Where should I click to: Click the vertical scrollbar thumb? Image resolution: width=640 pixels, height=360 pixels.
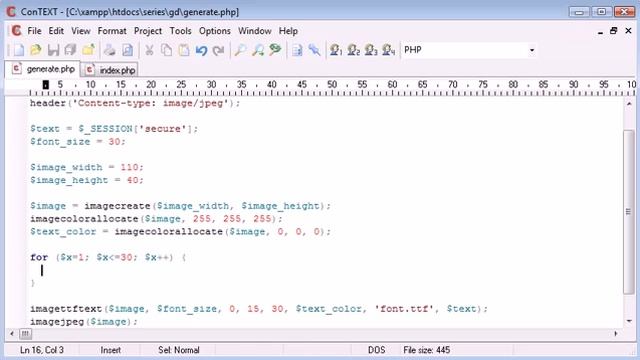629,211
